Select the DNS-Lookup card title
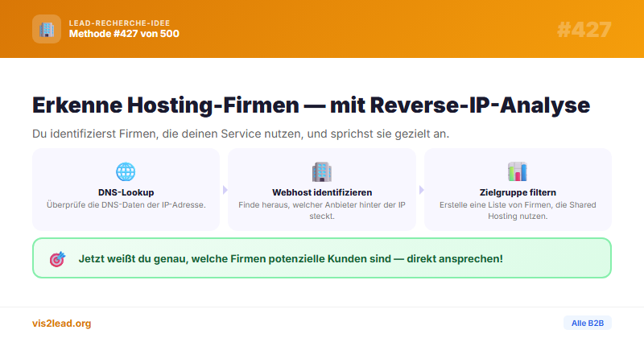The width and height of the screenshot is (644, 338). (126, 192)
